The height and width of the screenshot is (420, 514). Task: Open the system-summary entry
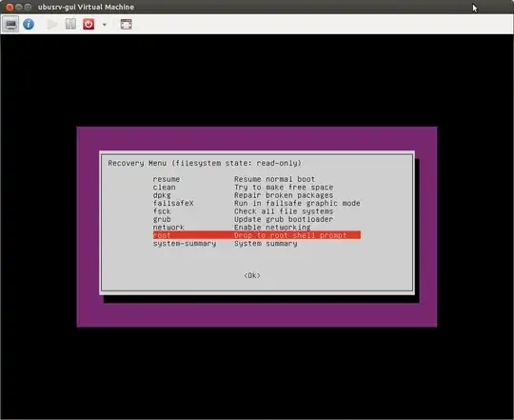257,244
